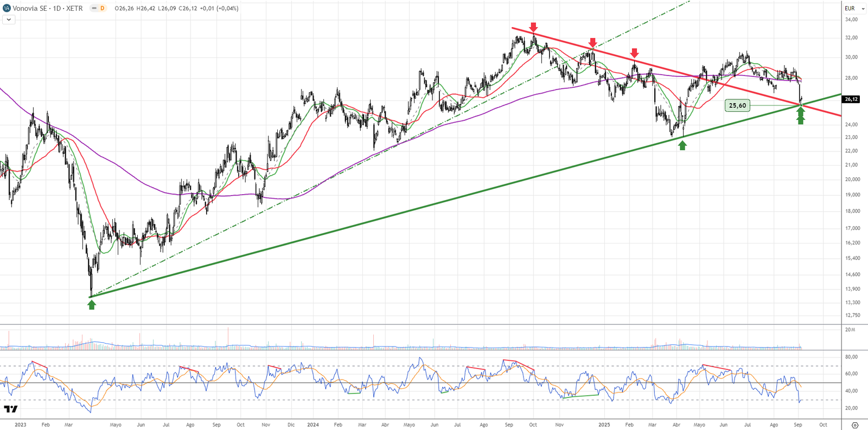The image size is (868, 430).
Task: Click the 25,60 price callout label
Action: pos(737,105)
